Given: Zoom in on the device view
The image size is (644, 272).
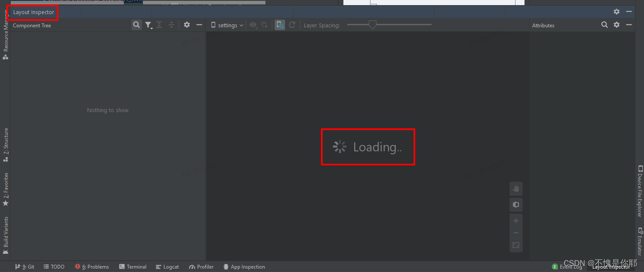Looking at the screenshot, I should 516,221.
